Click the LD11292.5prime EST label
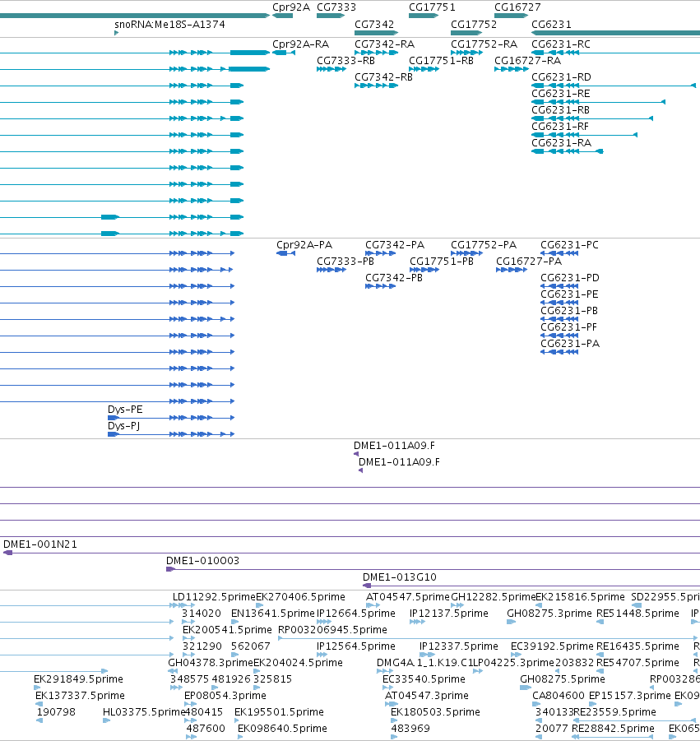Image resolution: width=700 pixels, height=741 pixels. click(x=214, y=597)
